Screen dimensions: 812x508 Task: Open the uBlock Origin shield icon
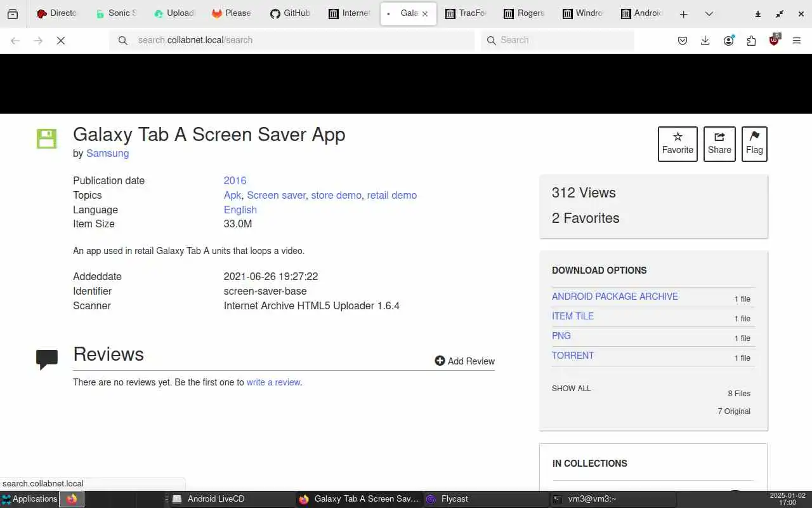(x=774, y=41)
